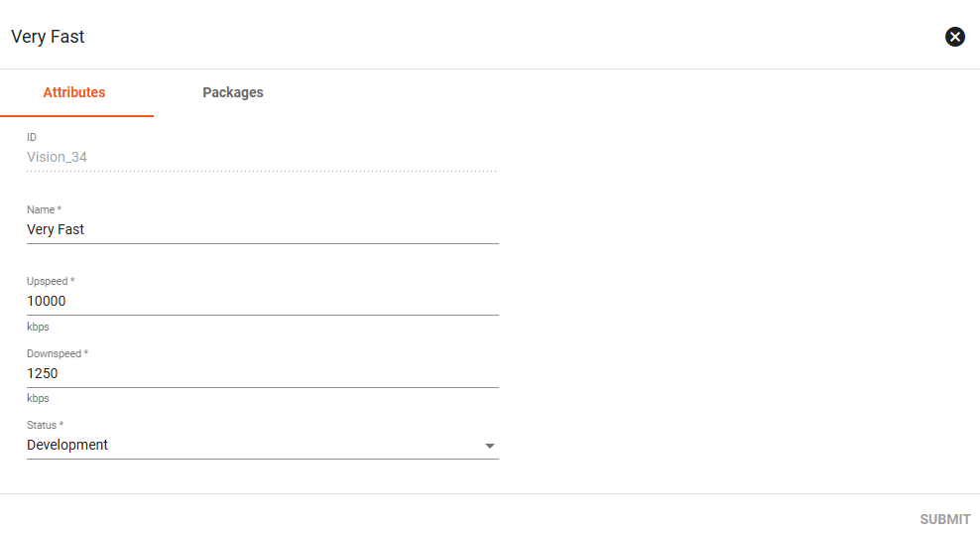Screen dimensions: 980x534
Task: Click the dotted underline of the ID field
Action: tap(263, 171)
